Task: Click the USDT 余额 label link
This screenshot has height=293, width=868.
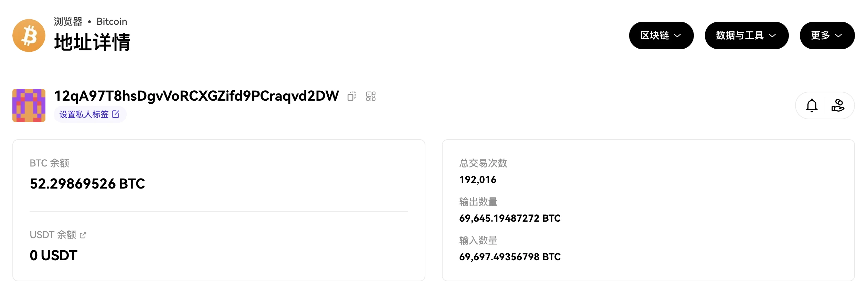Action: (53, 235)
